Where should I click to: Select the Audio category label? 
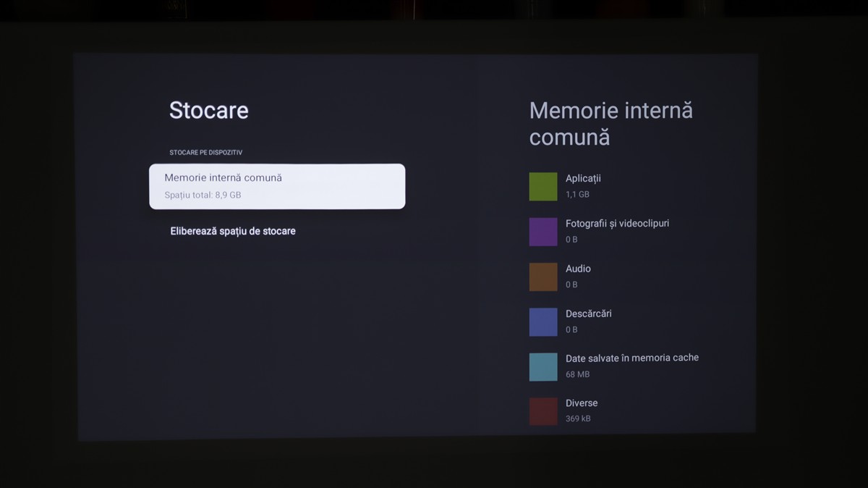[578, 269]
